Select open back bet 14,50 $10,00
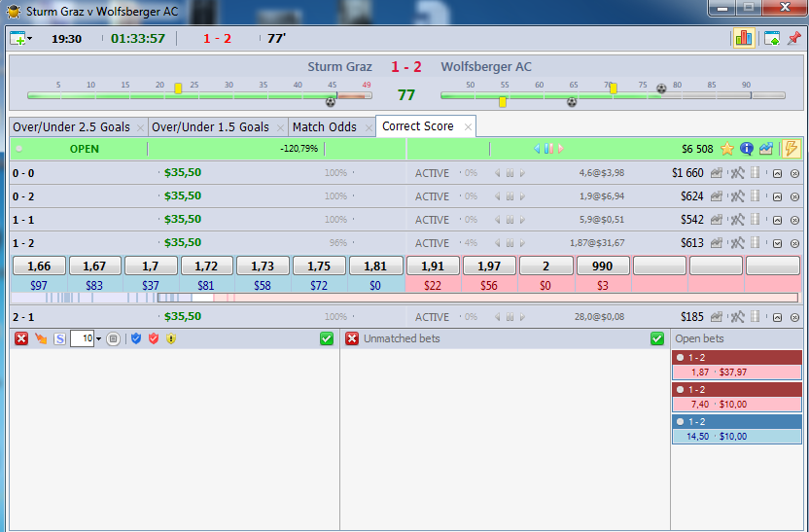The height and width of the screenshot is (532, 809). click(x=737, y=429)
